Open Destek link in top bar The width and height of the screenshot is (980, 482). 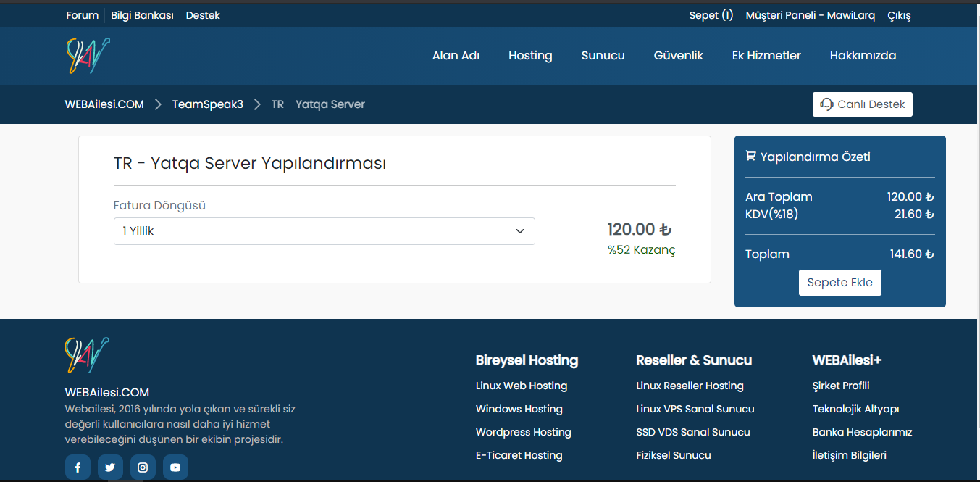203,15
